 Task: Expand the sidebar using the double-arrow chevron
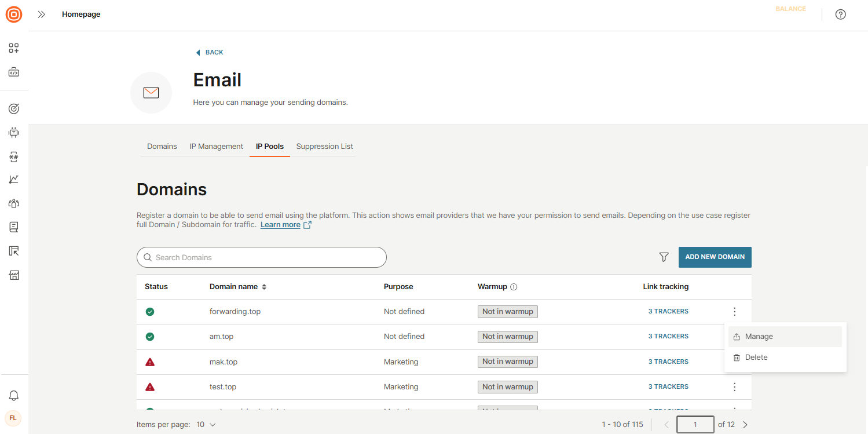click(x=41, y=14)
